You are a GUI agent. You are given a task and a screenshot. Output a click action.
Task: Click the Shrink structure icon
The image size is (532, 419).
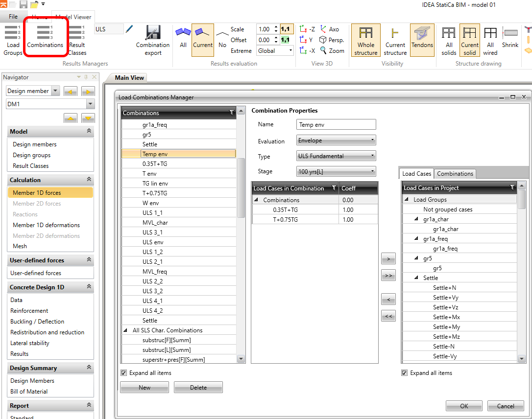[510, 38]
